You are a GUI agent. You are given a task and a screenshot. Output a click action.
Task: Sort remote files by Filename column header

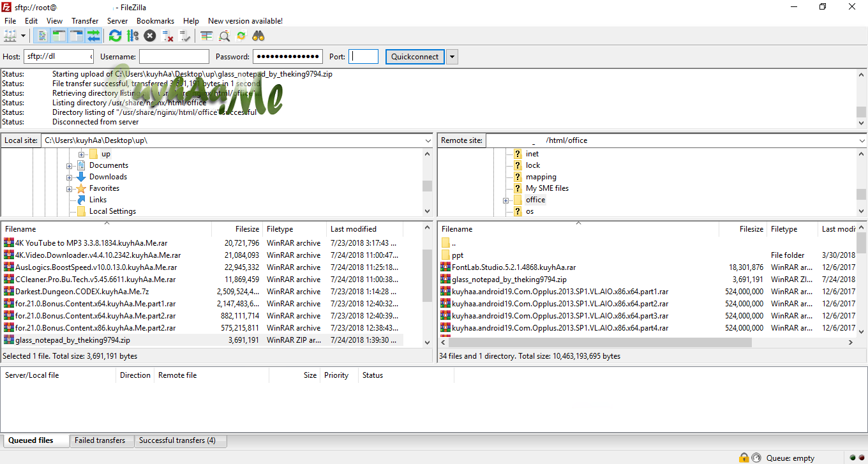(578, 229)
